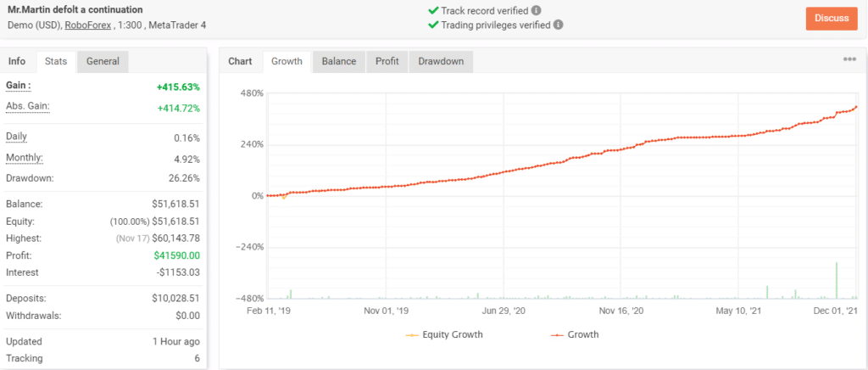Click the Gain label in stats

point(19,86)
